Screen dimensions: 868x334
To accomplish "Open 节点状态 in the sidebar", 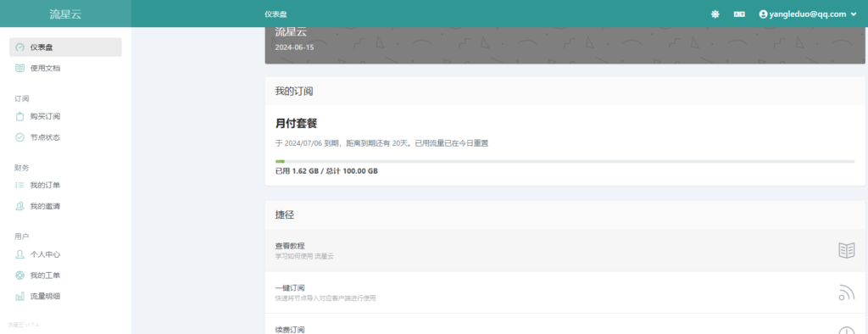I will coord(65,137).
